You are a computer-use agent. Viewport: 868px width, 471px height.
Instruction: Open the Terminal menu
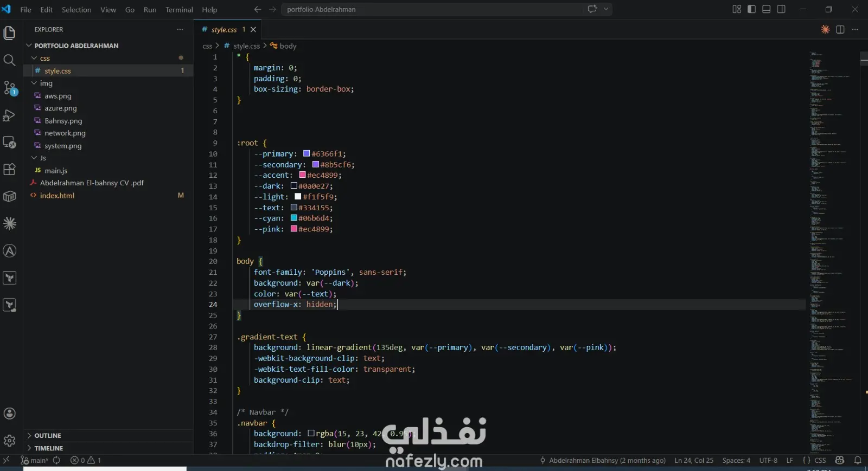click(x=179, y=10)
